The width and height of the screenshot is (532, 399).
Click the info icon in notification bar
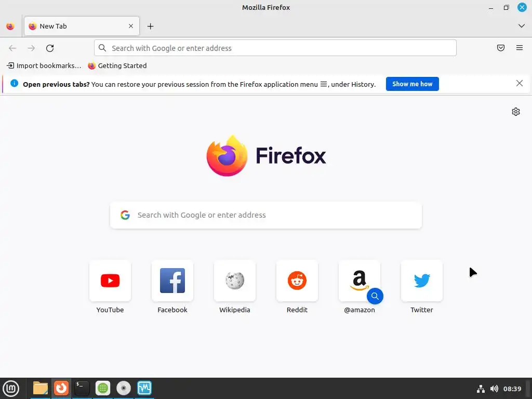click(14, 84)
